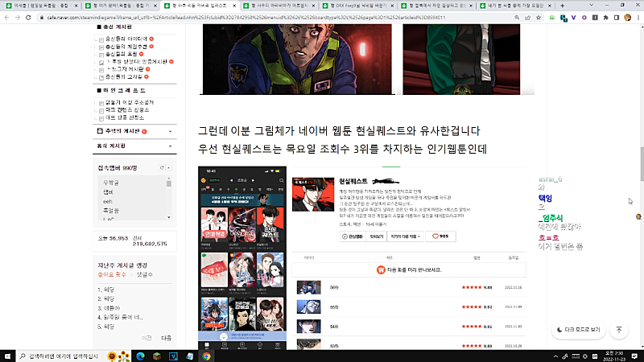Open the 충신들의 게임추천 board

tap(126, 47)
